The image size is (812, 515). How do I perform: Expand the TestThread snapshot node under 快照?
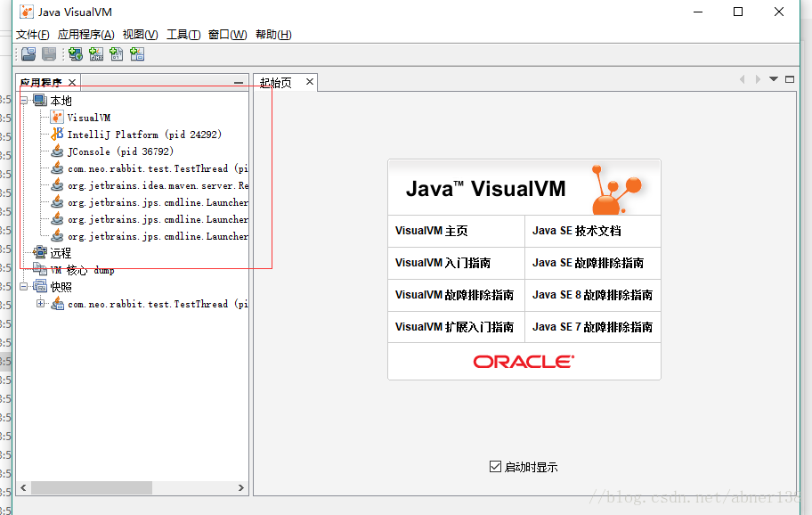[x=40, y=303]
